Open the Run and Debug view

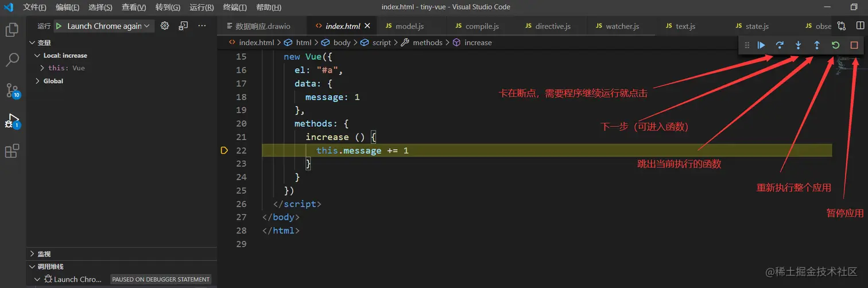[x=12, y=120]
